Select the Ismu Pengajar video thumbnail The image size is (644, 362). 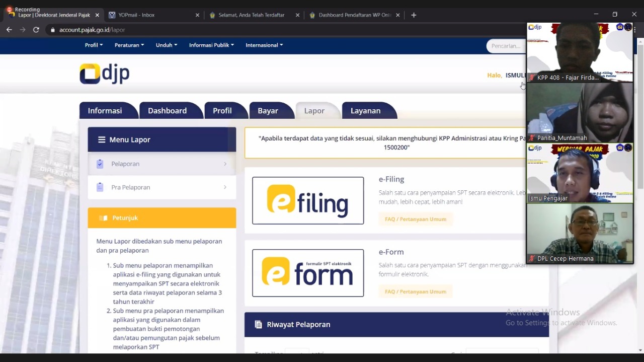click(580, 173)
